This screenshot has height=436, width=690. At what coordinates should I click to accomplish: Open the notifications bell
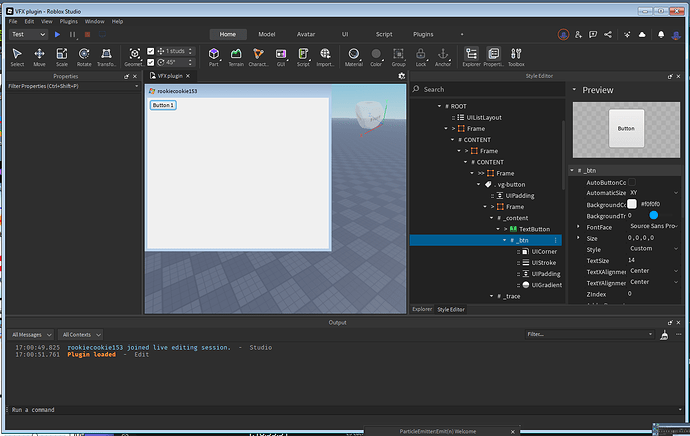661,34
